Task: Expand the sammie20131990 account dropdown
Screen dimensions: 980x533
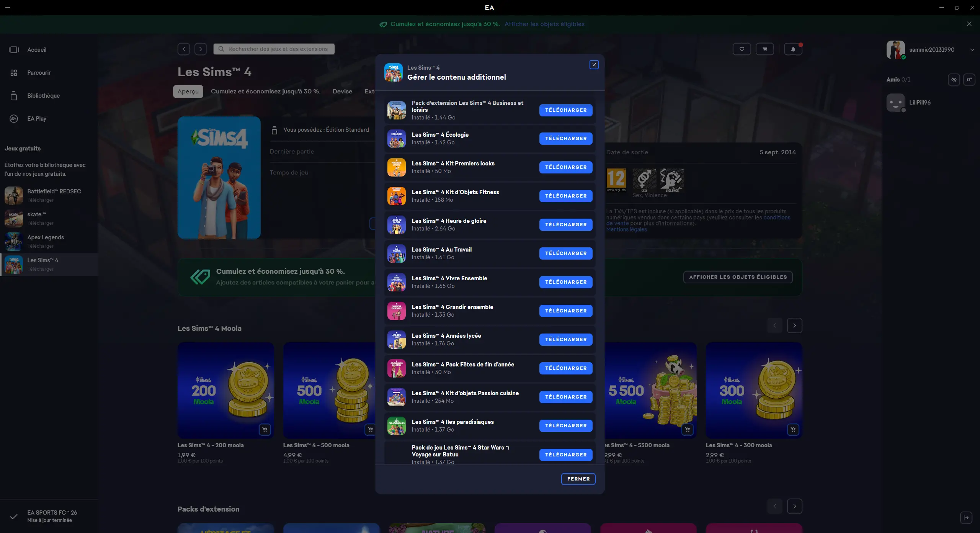Action: tap(972, 50)
